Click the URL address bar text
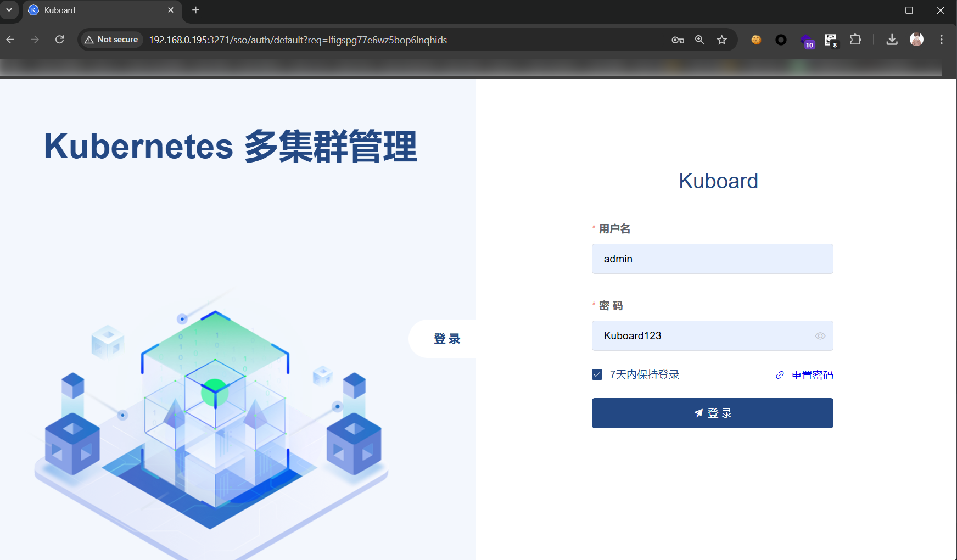Viewport: 957px width, 560px height. click(x=298, y=40)
